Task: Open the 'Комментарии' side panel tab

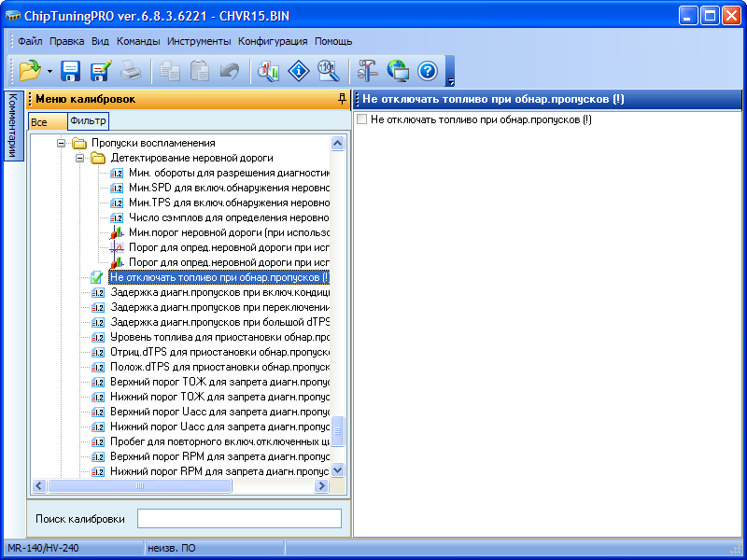Action: (12, 126)
